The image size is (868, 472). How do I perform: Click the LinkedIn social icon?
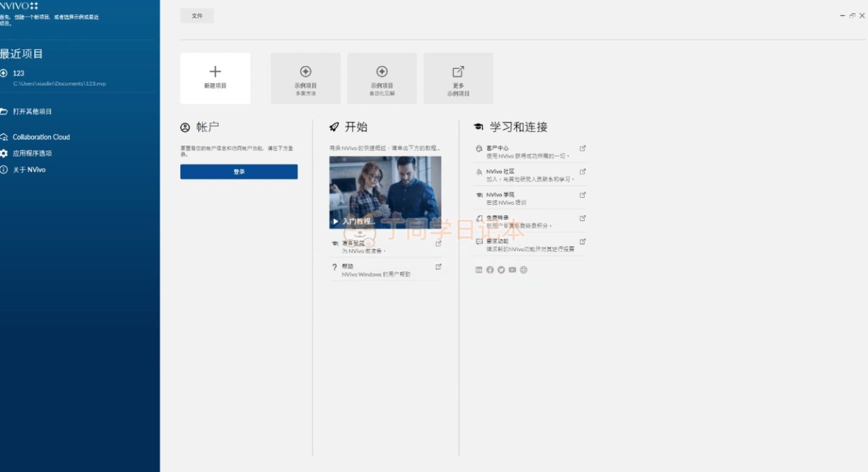[x=479, y=270]
